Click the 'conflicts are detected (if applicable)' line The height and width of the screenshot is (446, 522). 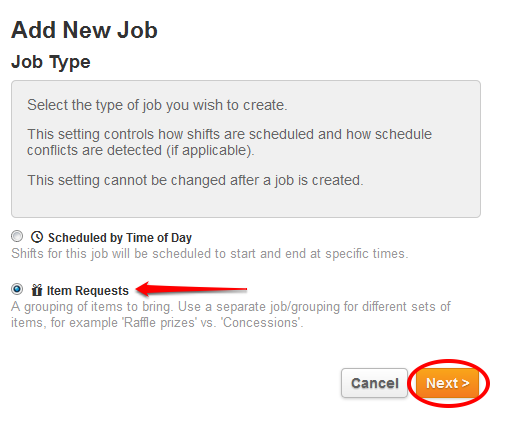(x=141, y=150)
